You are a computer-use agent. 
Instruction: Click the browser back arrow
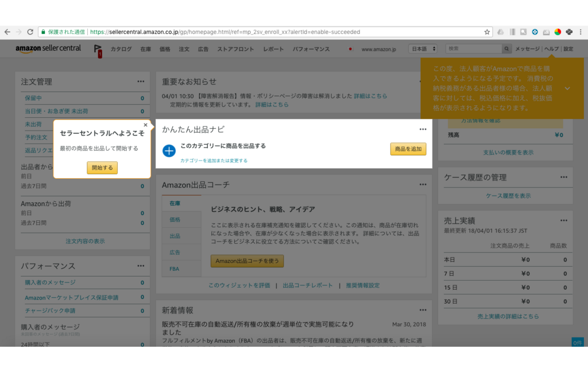tap(7, 32)
